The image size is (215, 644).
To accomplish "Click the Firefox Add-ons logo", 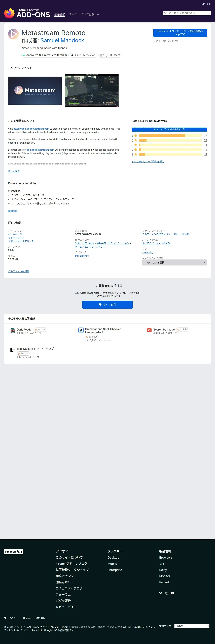I will pos(27,13).
